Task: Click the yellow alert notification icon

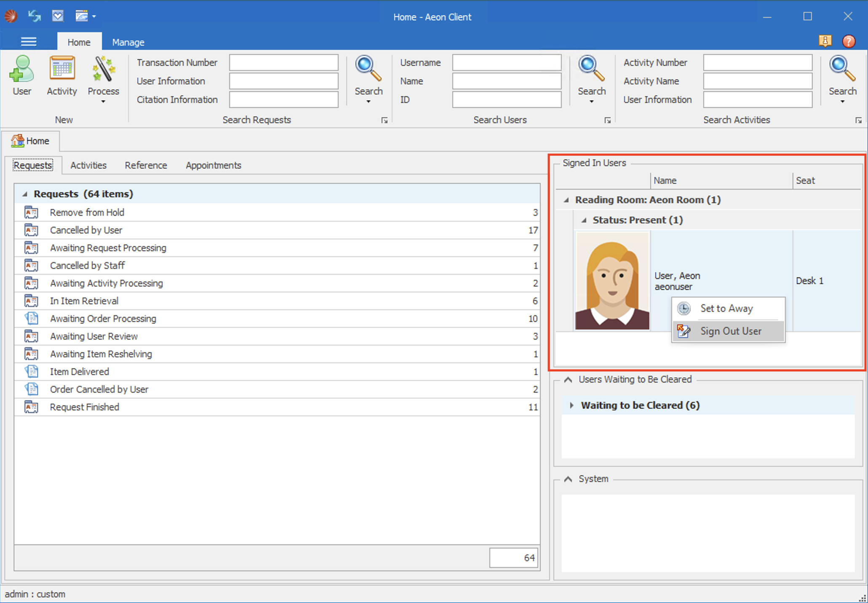Action: pyautogui.click(x=825, y=41)
